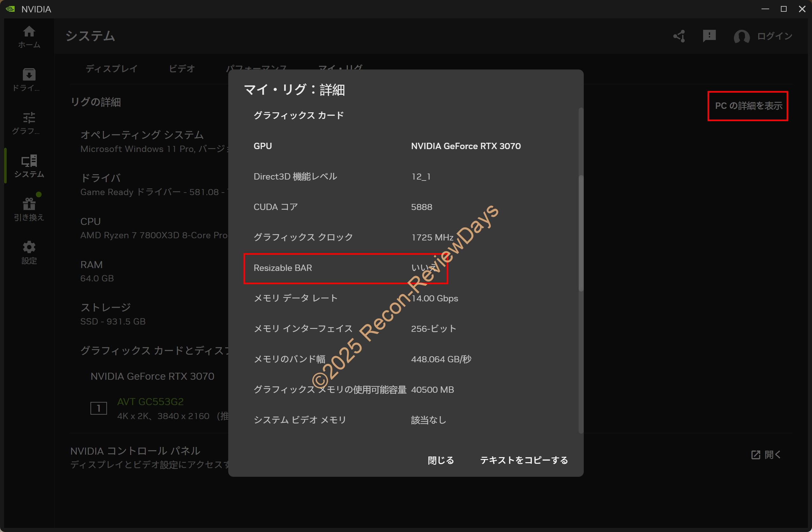Click the NVIDIA logo in the title bar

click(x=10, y=9)
